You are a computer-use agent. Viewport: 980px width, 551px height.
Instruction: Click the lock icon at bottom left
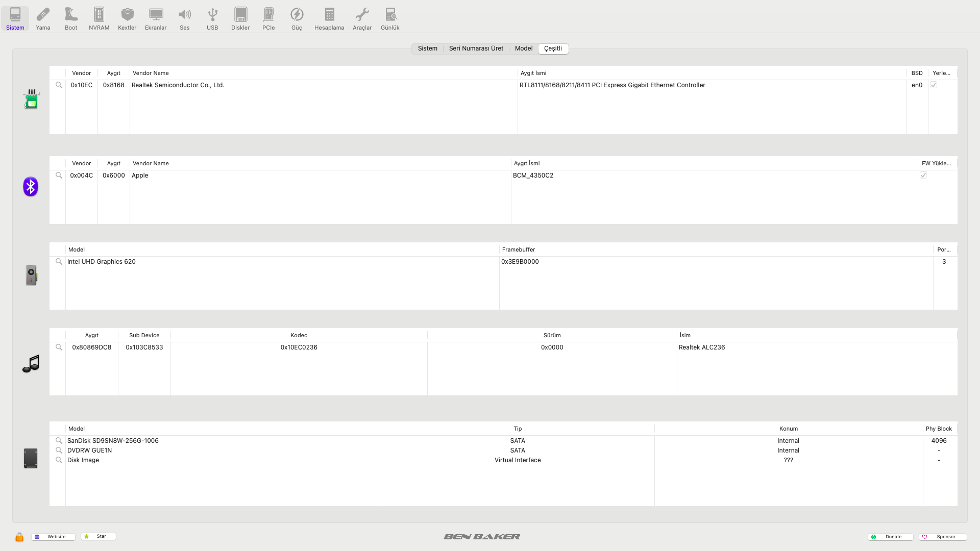click(19, 537)
